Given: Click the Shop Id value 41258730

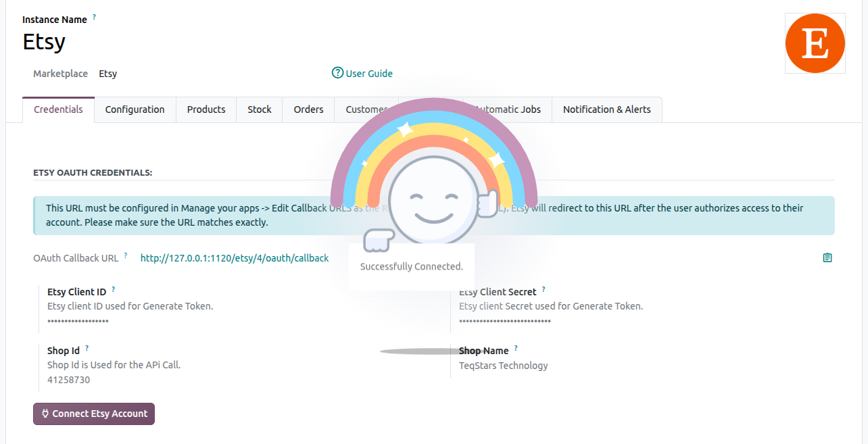Looking at the screenshot, I should coord(68,380).
